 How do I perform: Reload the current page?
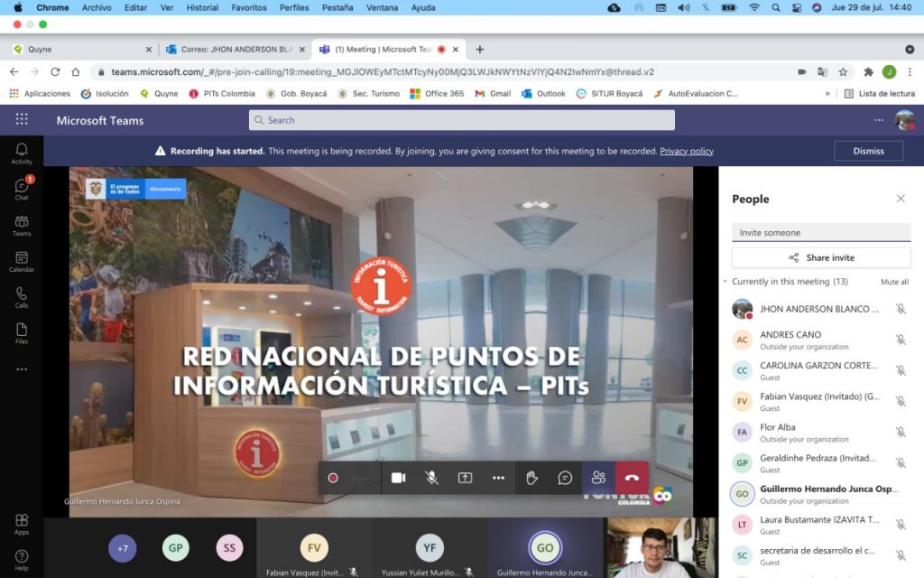tap(55, 72)
